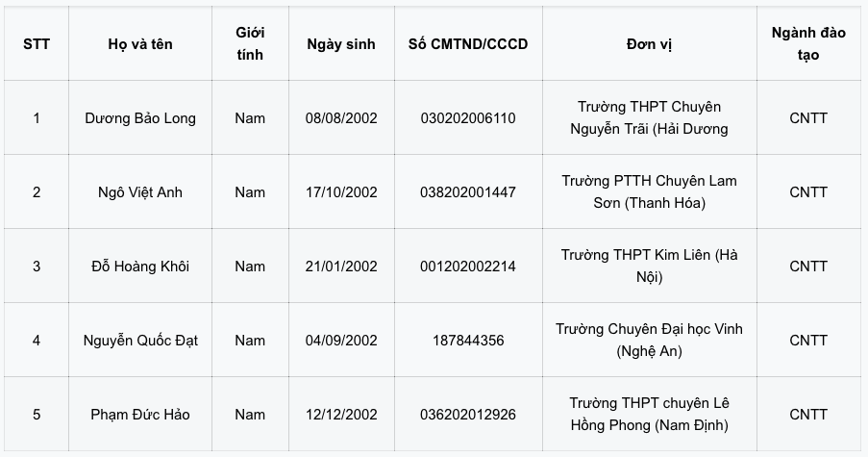
Task: Select Trường PTTH Chuyên Lam Sơn cell
Action: 650,192
